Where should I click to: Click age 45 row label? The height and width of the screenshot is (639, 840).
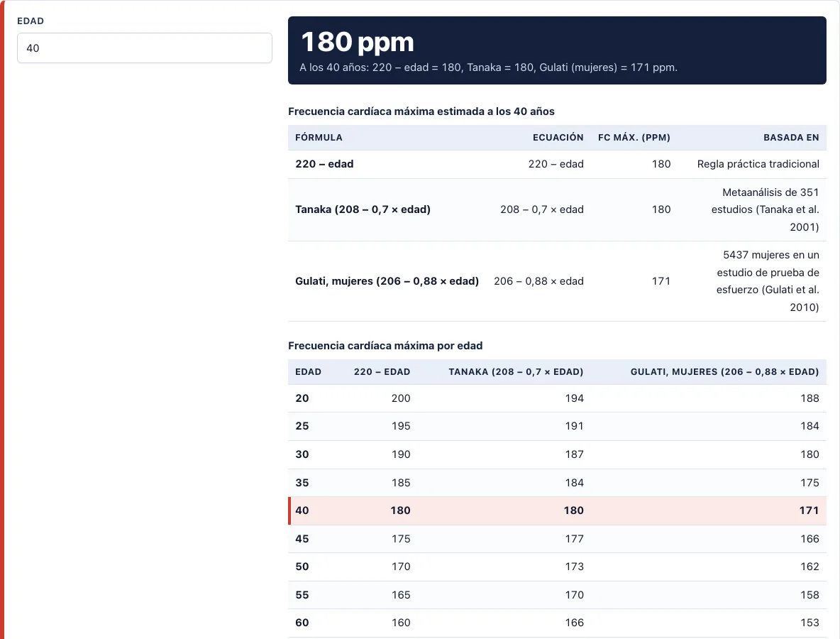[x=302, y=539]
